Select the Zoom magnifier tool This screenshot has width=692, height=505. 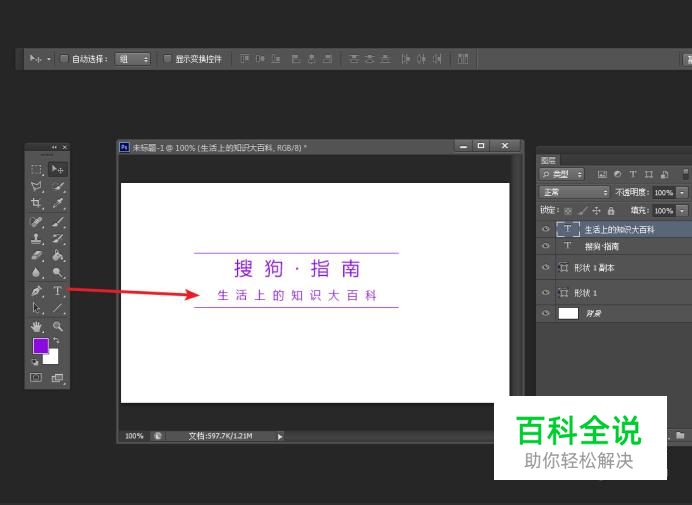pyautogui.click(x=58, y=327)
